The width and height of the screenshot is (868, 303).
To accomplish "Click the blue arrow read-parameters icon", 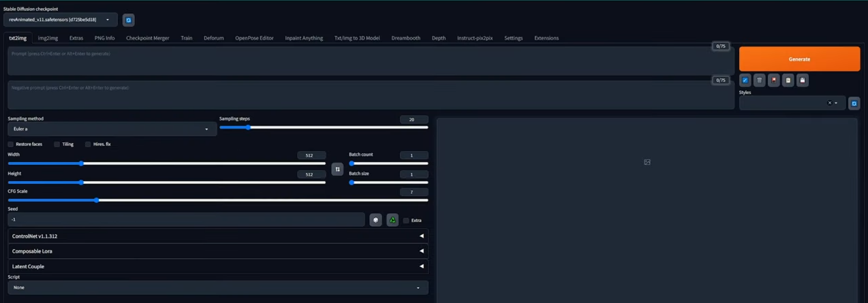I will tap(745, 80).
